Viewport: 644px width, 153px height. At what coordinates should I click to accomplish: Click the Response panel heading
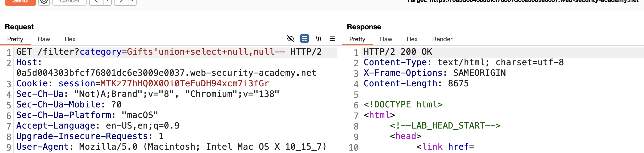364,27
